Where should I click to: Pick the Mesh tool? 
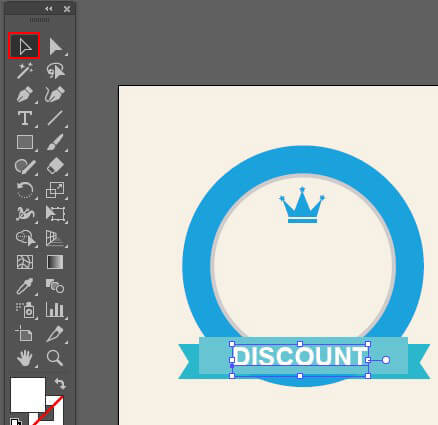click(25, 262)
